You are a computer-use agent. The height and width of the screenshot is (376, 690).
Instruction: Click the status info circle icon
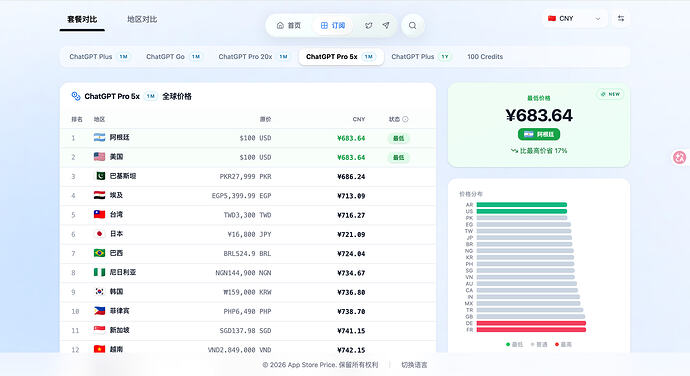[x=405, y=119]
